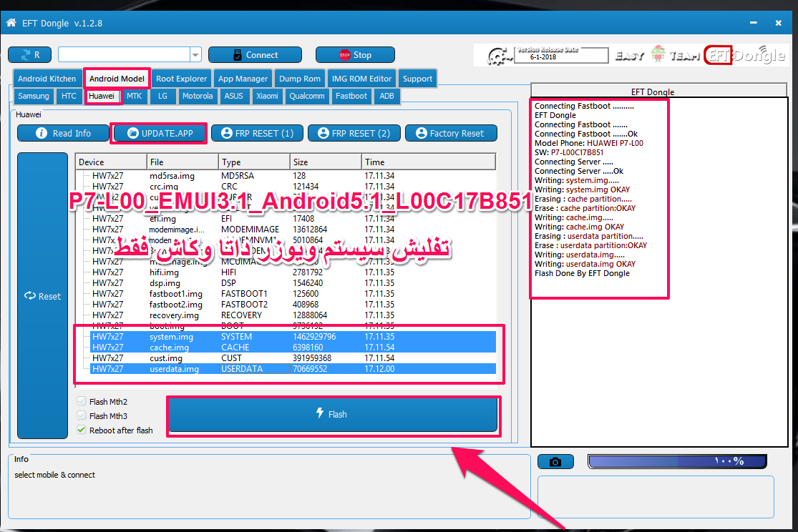Image resolution: width=798 pixels, height=532 pixels.
Task: Select the cust.img row
Action: click(x=293, y=358)
